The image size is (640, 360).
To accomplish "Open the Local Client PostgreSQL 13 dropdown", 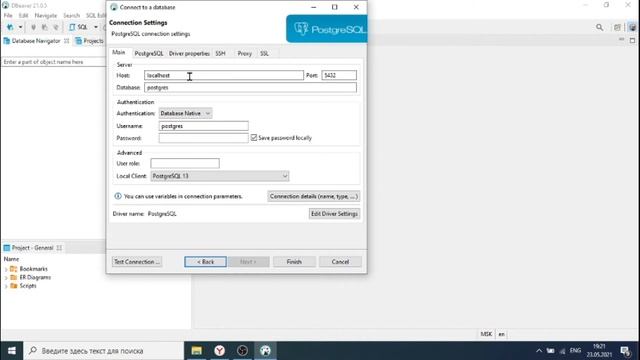I will coord(220,176).
